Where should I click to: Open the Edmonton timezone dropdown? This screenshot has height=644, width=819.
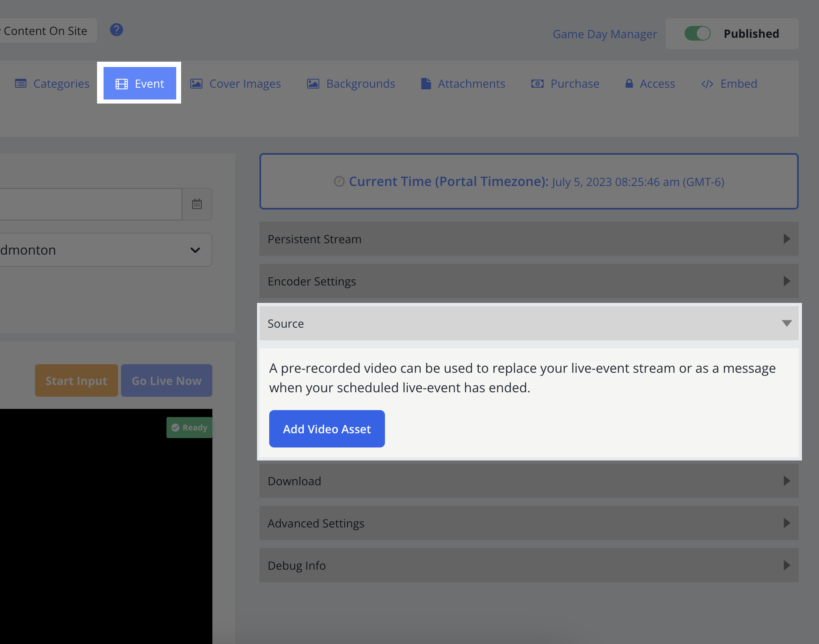(105, 250)
